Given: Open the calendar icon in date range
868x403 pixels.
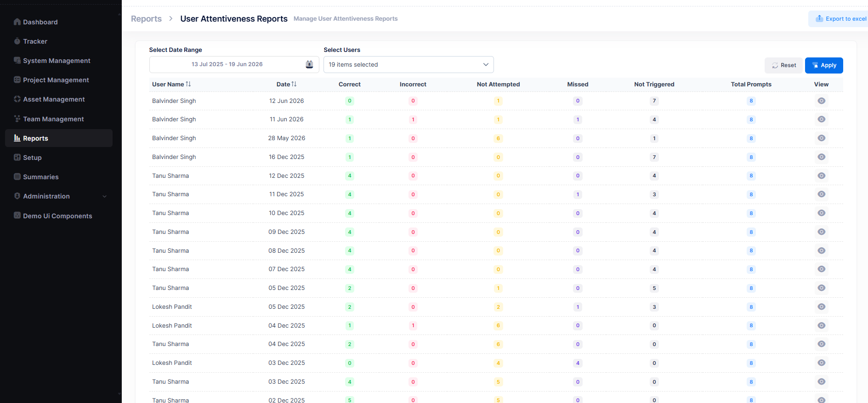Looking at the screenshot, I should [309, 64].
